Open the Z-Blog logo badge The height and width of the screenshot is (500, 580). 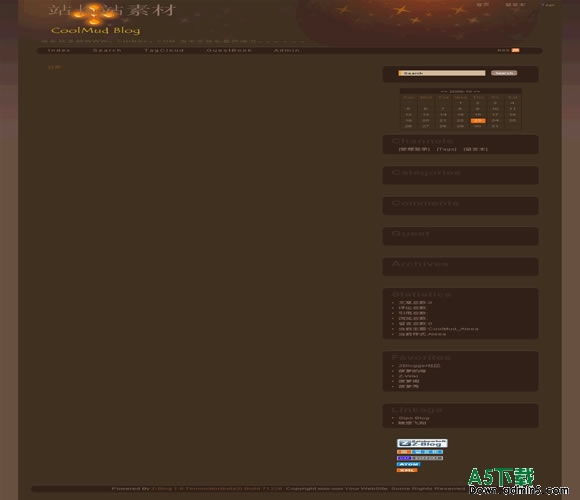pos(422,443)
